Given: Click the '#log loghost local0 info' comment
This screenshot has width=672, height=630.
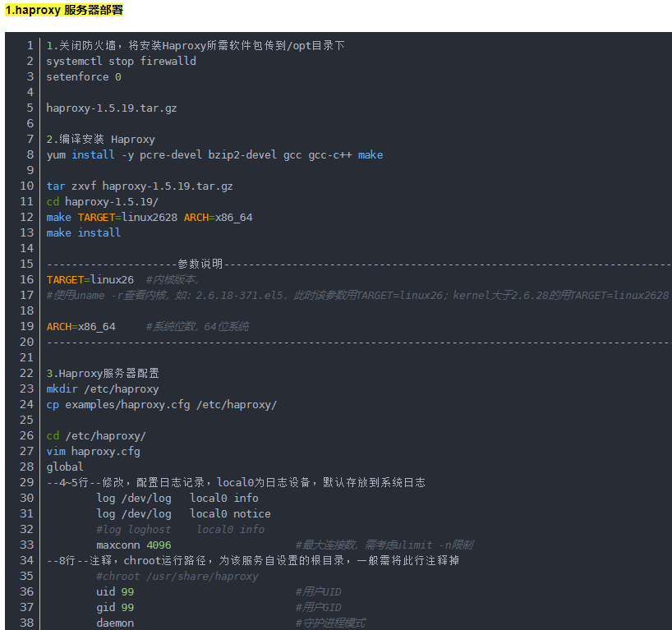Looking at the screenshot, I should click(x=180, y=529).
